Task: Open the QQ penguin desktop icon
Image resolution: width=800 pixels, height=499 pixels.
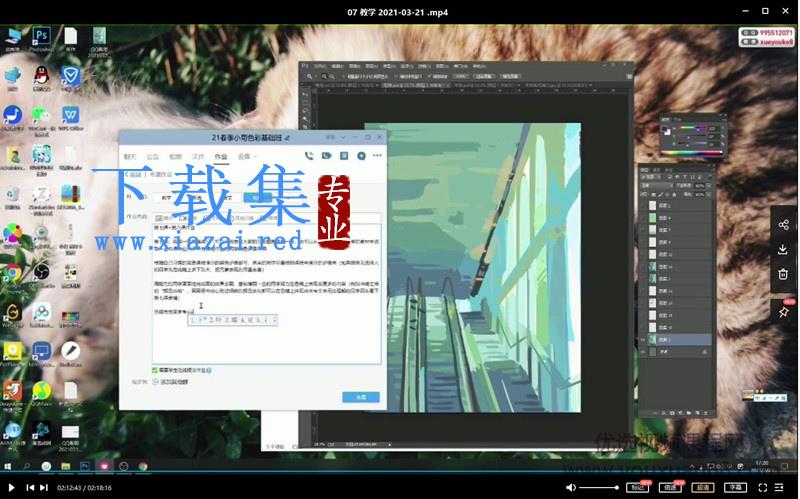Action: (41, 78)
